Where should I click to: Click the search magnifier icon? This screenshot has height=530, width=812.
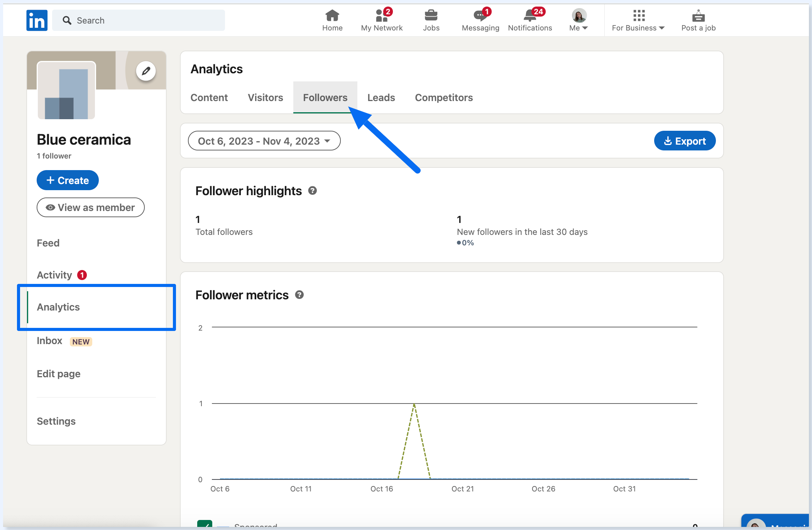tap(67, 20)
